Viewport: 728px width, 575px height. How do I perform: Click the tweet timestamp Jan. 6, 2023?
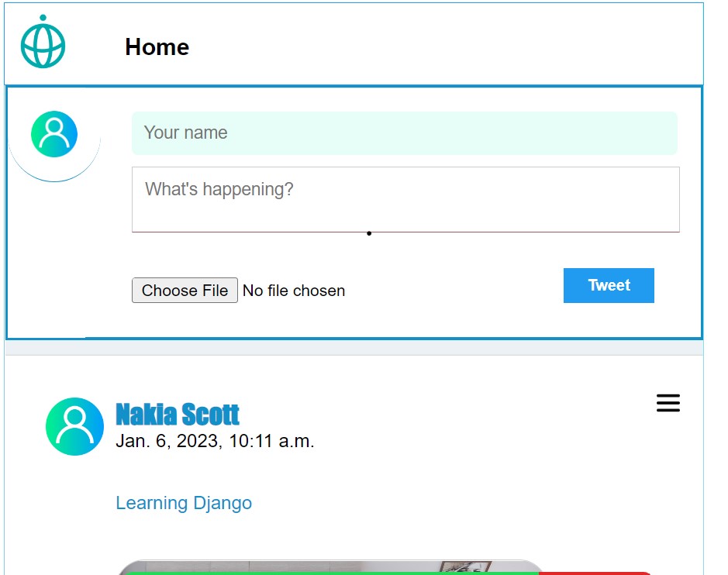click(x=216, y=441)
